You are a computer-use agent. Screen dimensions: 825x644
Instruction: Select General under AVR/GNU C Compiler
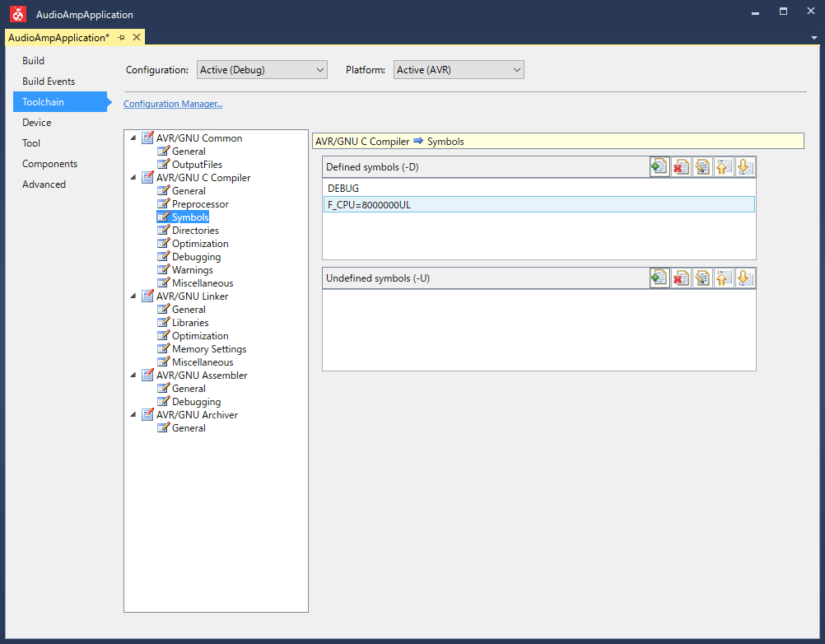[x=182, y=190]
